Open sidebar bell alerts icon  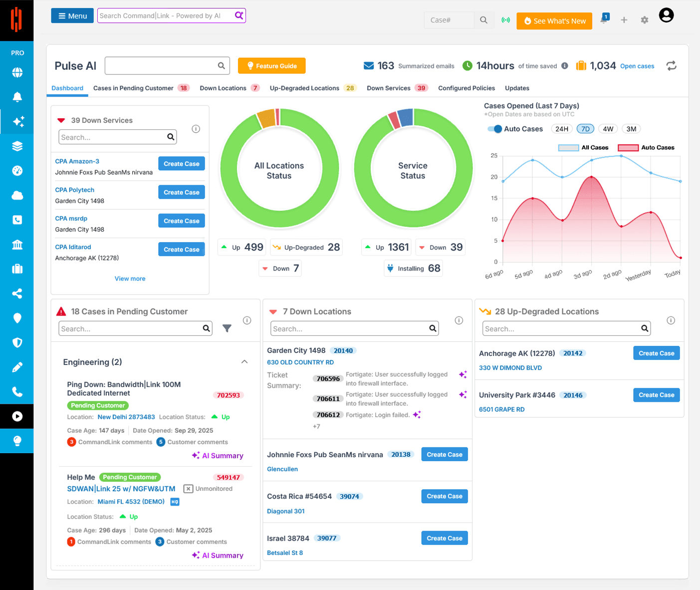17,97
